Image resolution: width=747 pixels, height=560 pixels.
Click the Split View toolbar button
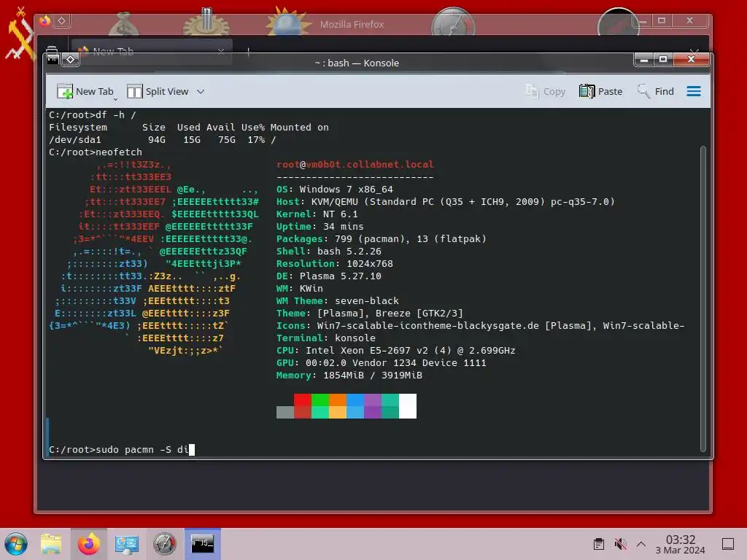(x=158, y=91)
